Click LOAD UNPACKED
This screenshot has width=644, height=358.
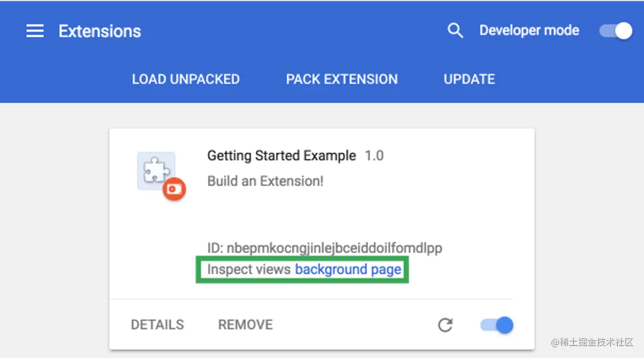point(186,79)
